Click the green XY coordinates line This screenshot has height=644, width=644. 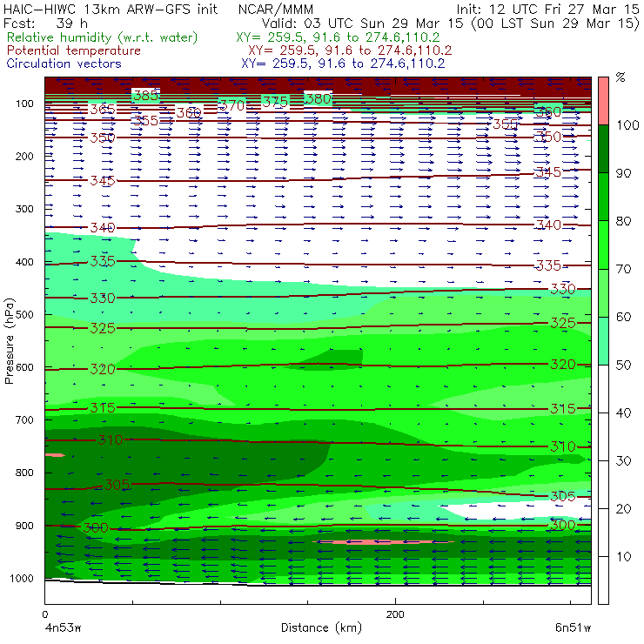[x=338, y=37]
